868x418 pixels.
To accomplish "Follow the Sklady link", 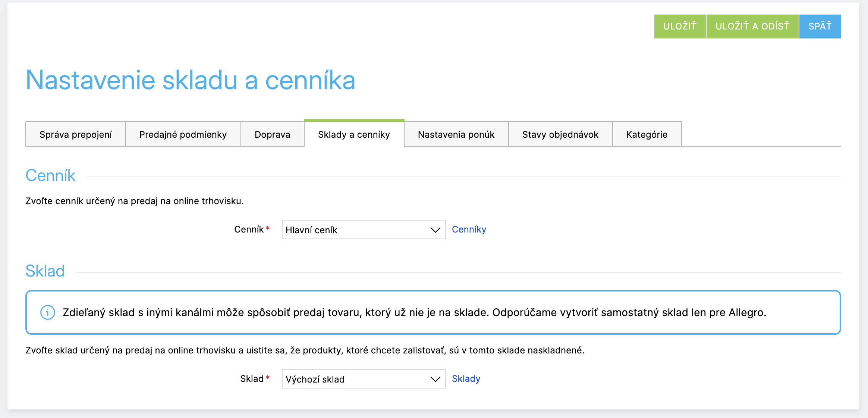I will pyautogui.click(x=466, y=379).
